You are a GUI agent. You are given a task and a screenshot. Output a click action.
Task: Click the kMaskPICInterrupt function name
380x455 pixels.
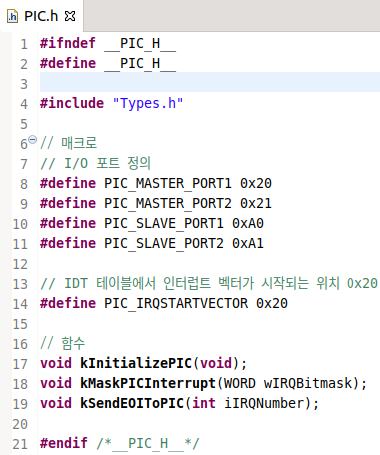pyautogui.click(x=148, y=384)
